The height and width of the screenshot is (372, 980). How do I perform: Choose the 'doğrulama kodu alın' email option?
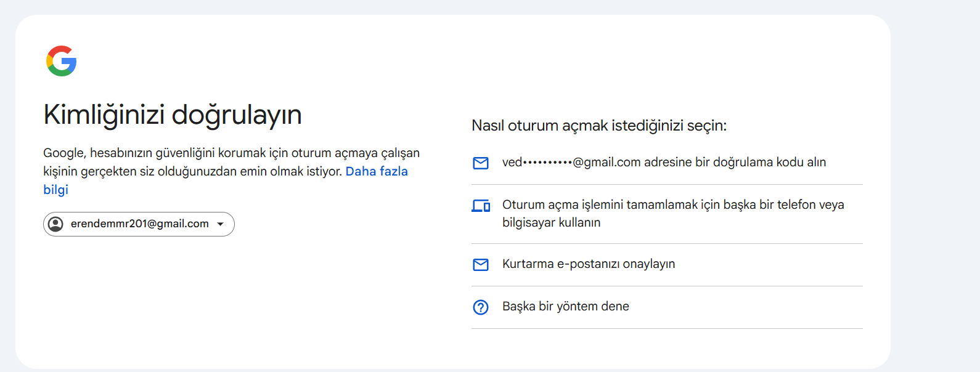click(667, 163)
